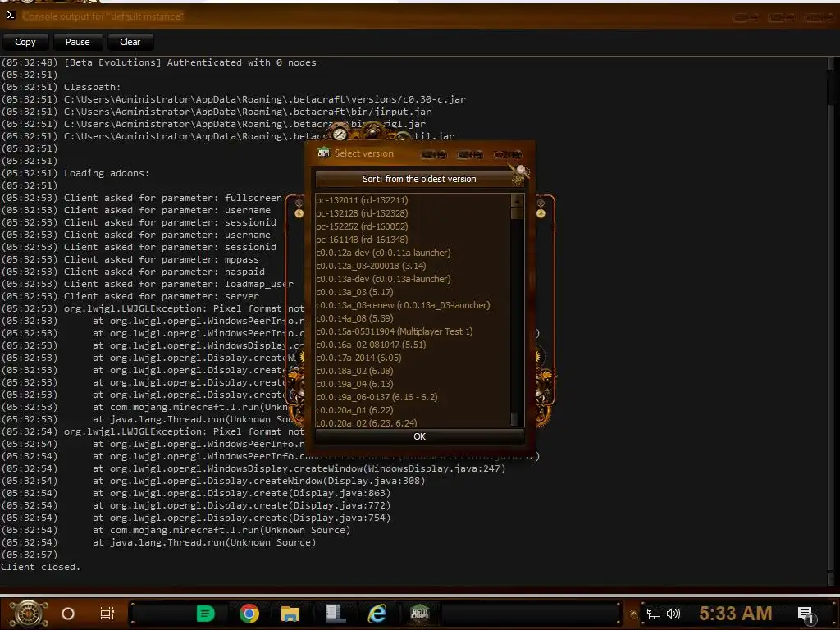Image resolution: width=840 pixels, height=630 pixels.
Task: Click scroll-up arrow of version list
Action: coord(517,201)
